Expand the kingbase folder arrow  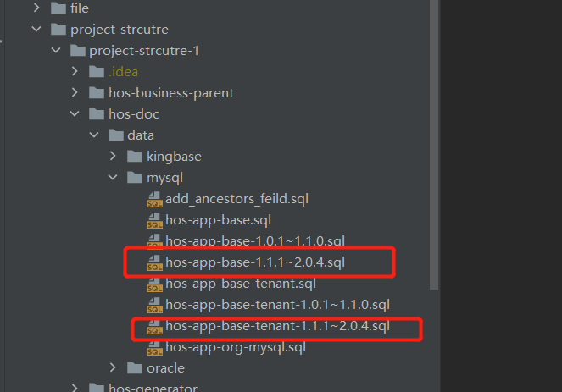coord(114,156)
